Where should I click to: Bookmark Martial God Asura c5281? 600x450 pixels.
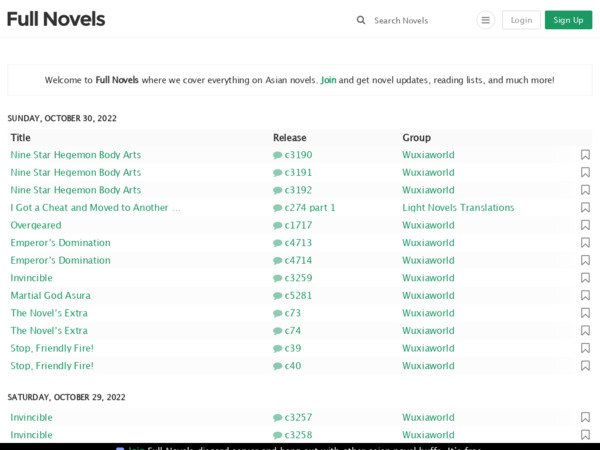pyautogui.click(x=585, y=295)
